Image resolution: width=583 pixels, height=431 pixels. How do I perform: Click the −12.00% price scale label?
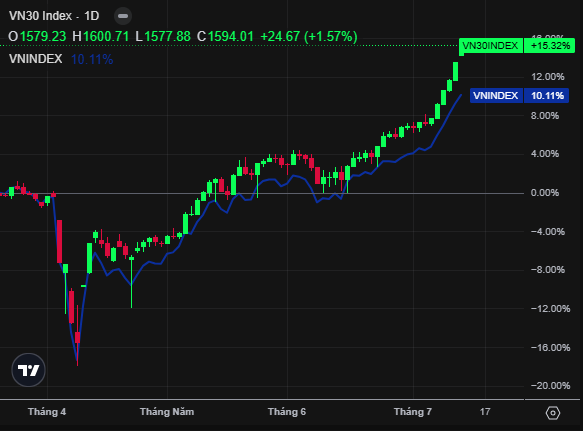(x=550, y=308)
